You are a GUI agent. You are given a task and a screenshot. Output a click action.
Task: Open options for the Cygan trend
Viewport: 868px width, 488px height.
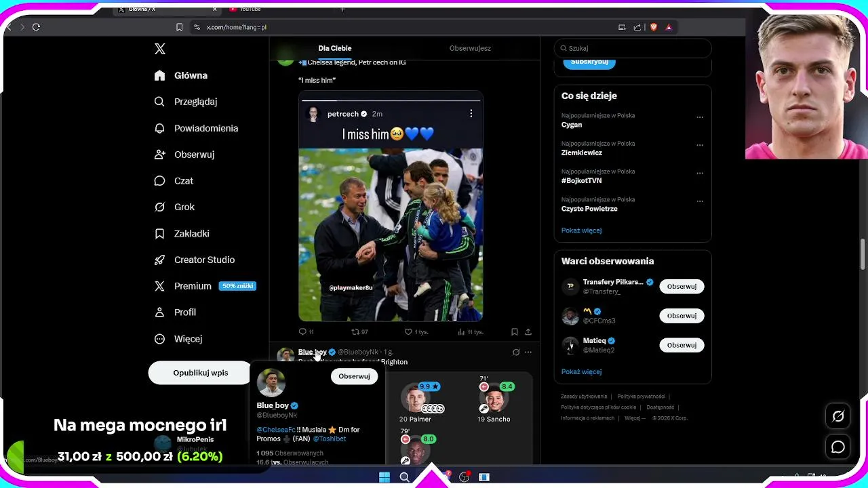click(x=700, y=117)
